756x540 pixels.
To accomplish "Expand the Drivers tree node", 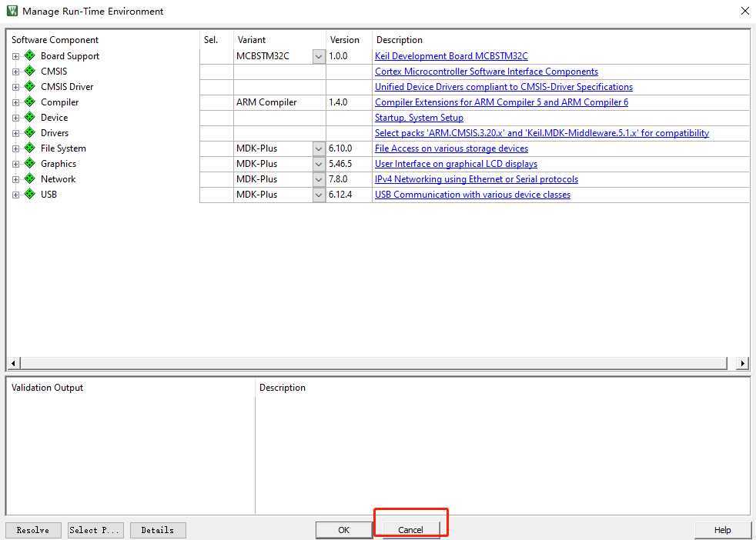I will [x=15, y=133].
